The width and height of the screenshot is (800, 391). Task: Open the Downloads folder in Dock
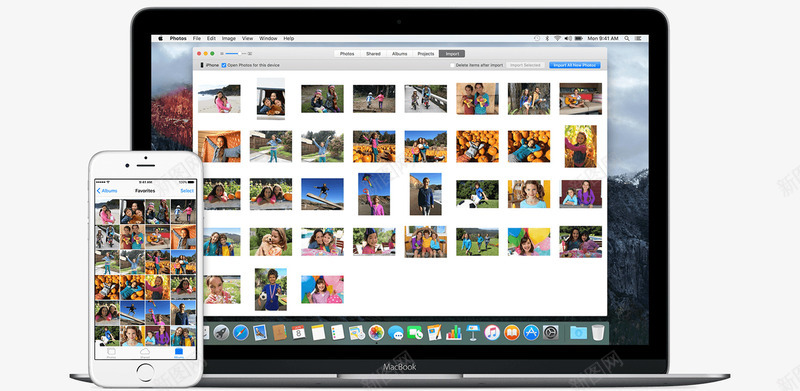click(579, 332)
